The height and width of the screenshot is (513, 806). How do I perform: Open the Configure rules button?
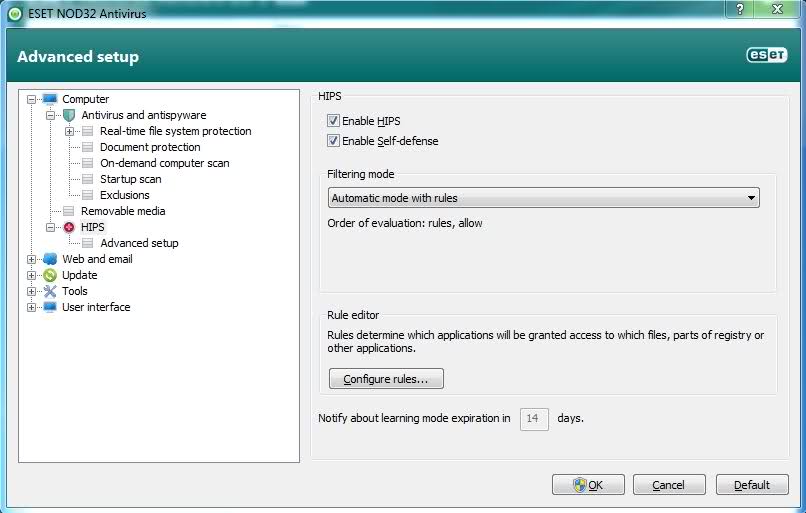[x=386, y=379]
